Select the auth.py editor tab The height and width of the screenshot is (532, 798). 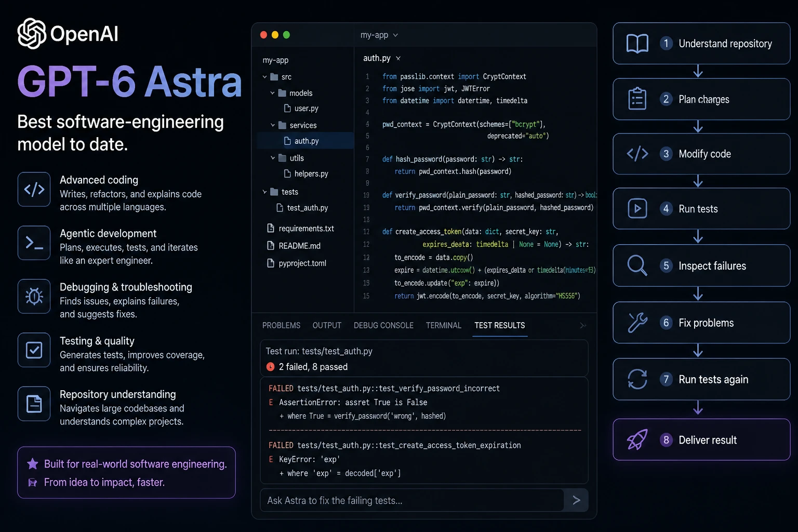pos(377,58)
